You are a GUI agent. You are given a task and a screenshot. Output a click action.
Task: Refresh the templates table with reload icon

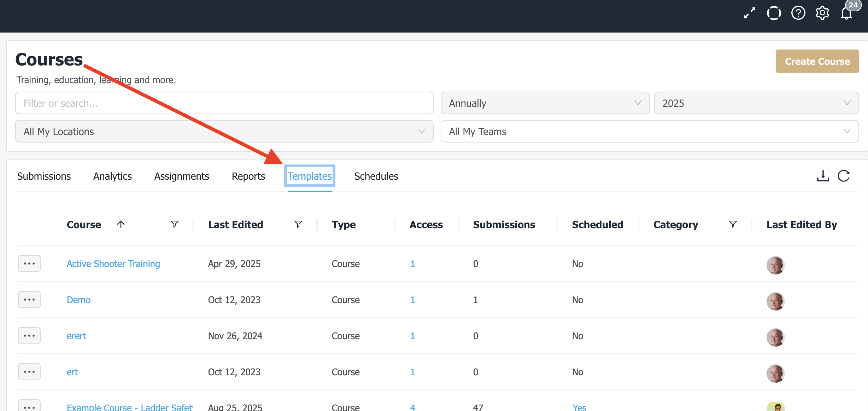click(x=844, y=176)
